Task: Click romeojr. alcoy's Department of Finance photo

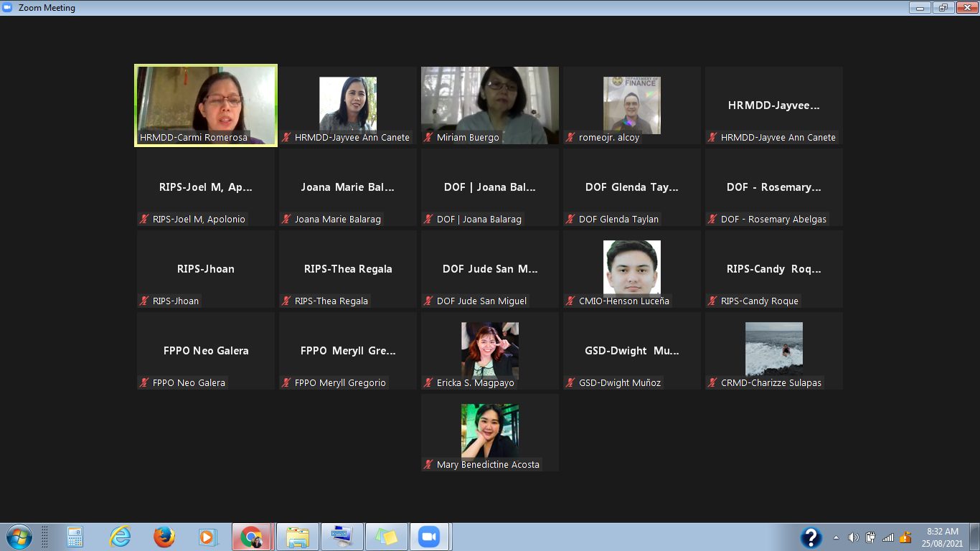Action: (632, 105)
